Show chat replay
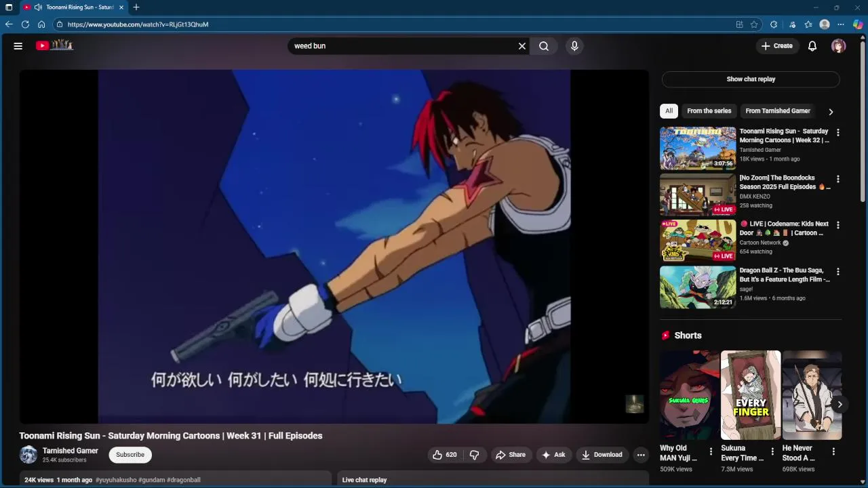The height and width of the screenshot is (488, 868). [751, 79]
